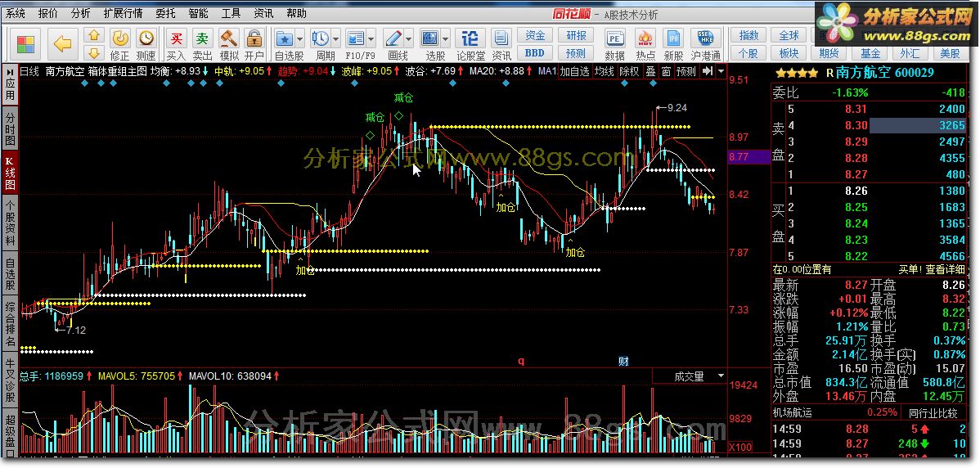Open the 帮助 menu
Image resolution: width=980 pixels, height=468 pixels.
(297, 13)
